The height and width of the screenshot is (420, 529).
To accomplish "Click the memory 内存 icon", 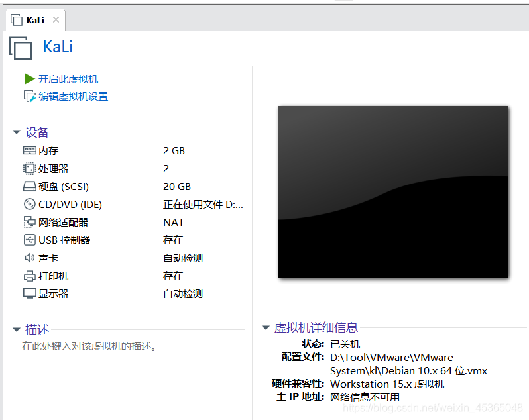I will (x=29, y=150).
